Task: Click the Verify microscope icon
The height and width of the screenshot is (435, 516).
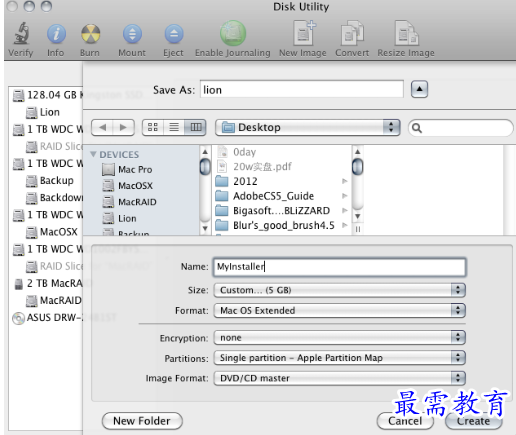Action: click(21, 33)
